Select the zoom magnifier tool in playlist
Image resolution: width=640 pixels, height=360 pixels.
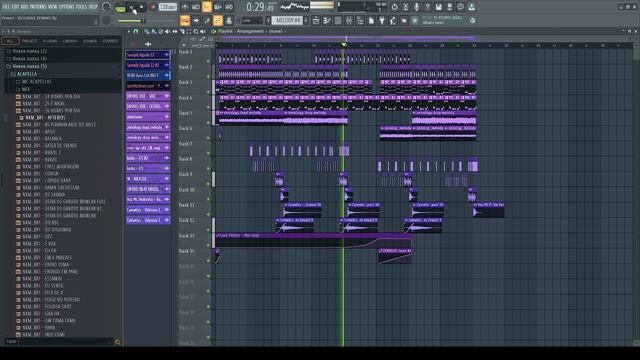point(196,31)
